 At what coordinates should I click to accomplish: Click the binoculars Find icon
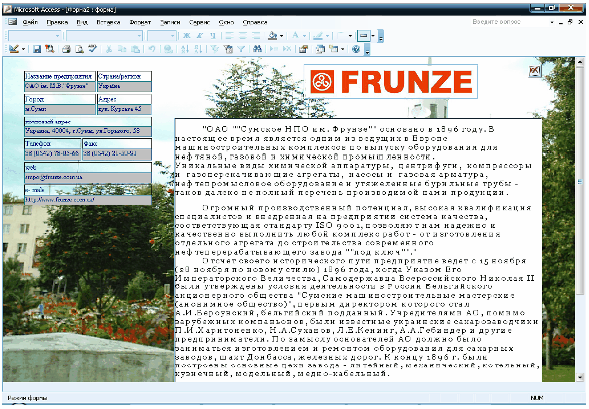pyautogui.click(x=257, y=49)
